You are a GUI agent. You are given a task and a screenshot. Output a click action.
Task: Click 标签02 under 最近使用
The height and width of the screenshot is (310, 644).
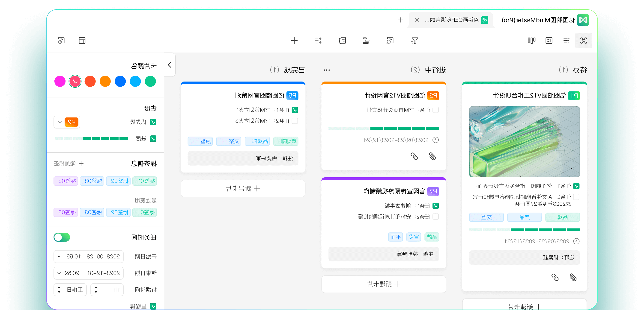click(x=119, y=212)
